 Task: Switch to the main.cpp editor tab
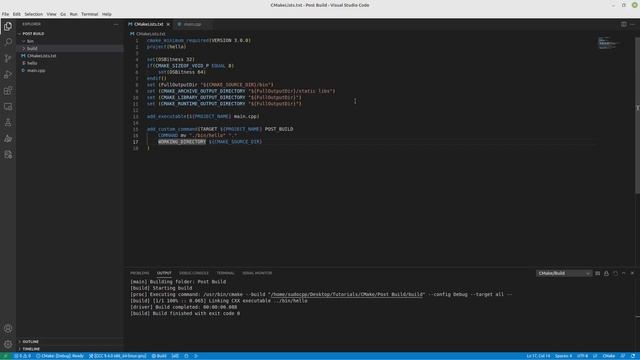tap(192, 24)
